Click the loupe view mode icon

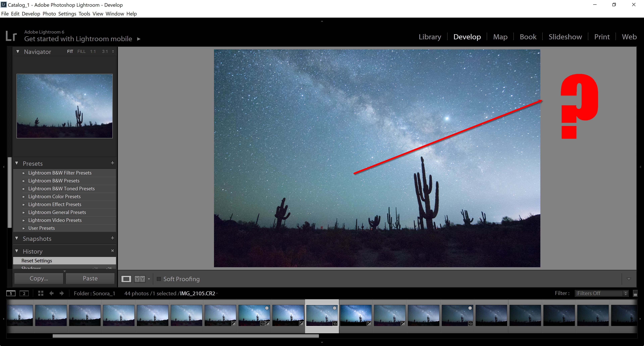[126, 279]
